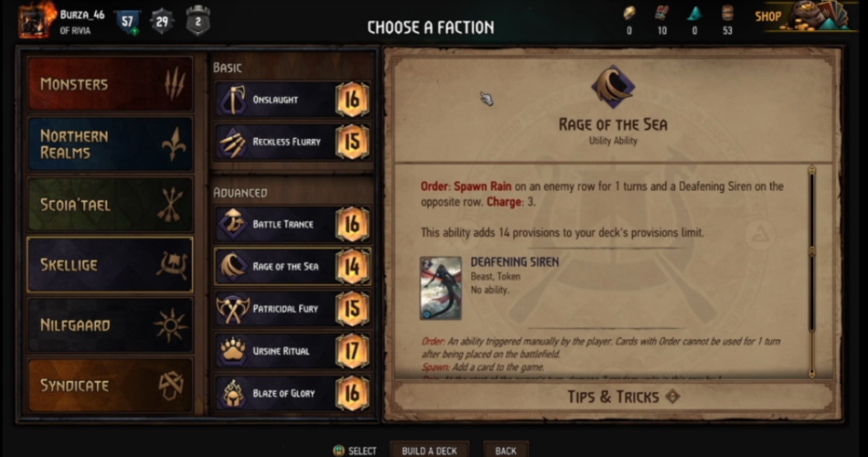Viewport: 868px width, 457px height.
Task: Select the Battle Trance ability
Action: [x=293, y=224]
